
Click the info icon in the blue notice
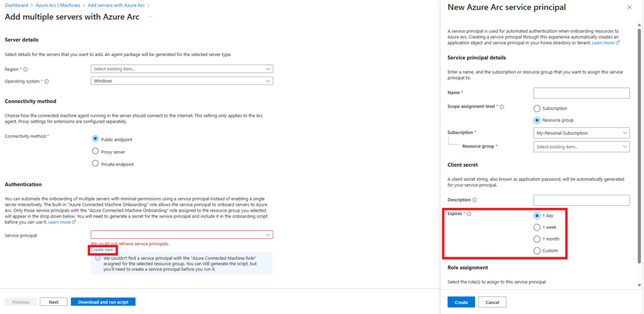point(98,259)
